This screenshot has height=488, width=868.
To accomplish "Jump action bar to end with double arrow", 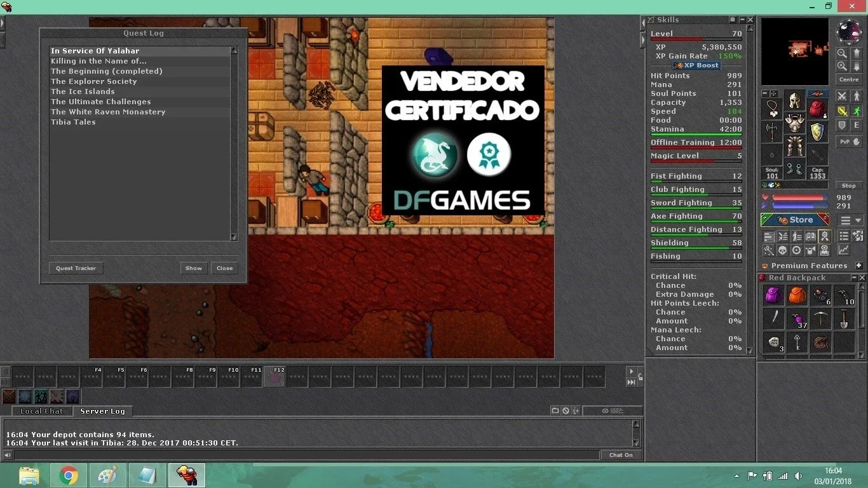I will point(631,382).
